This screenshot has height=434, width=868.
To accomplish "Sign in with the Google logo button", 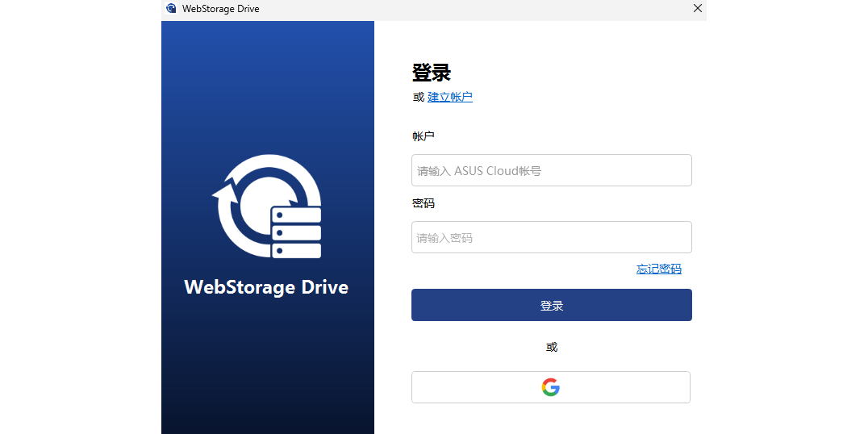I will (551, 387).
